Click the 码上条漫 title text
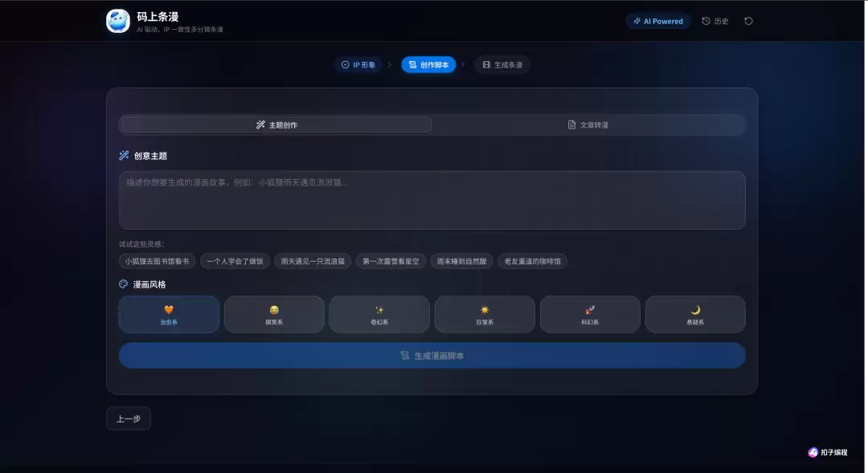The height and width of the screenshot is (473, 868). click(158, 17)
